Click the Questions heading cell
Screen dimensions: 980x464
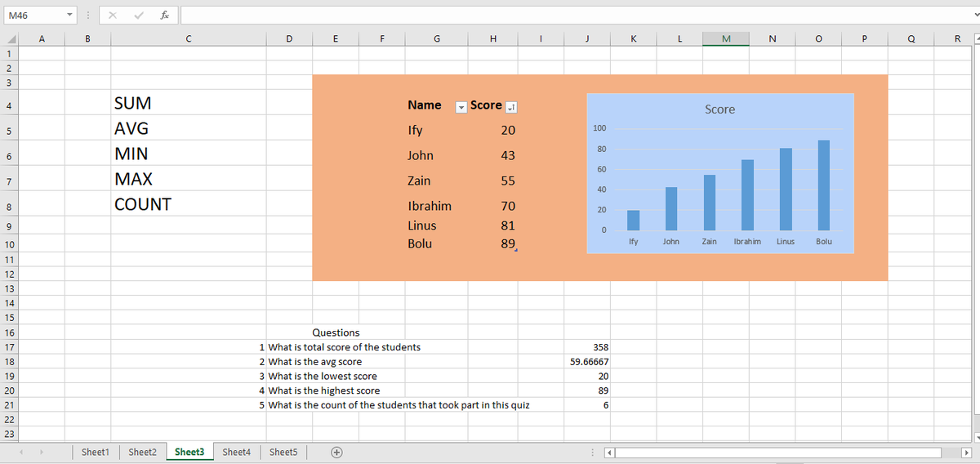click(x=336, y=332)
